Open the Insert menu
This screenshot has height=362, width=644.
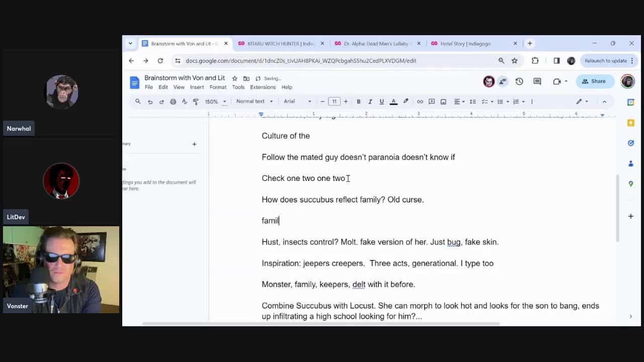click(197, 87)
